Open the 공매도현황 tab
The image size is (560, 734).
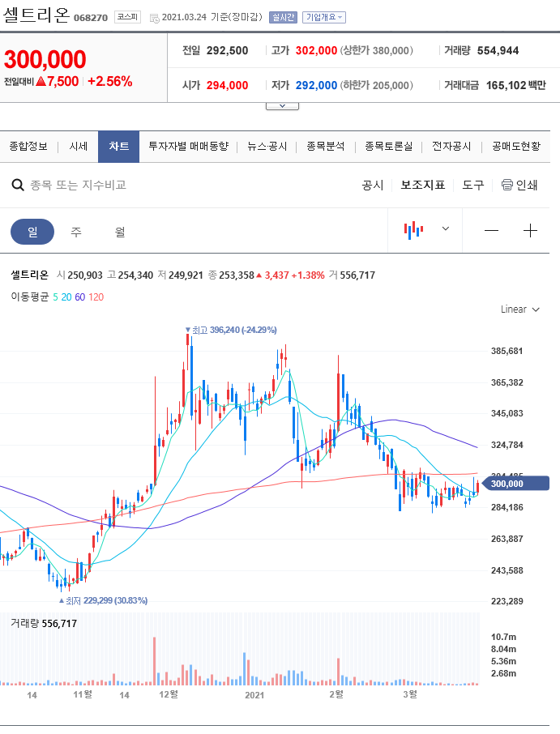click(x=516, y=147)
